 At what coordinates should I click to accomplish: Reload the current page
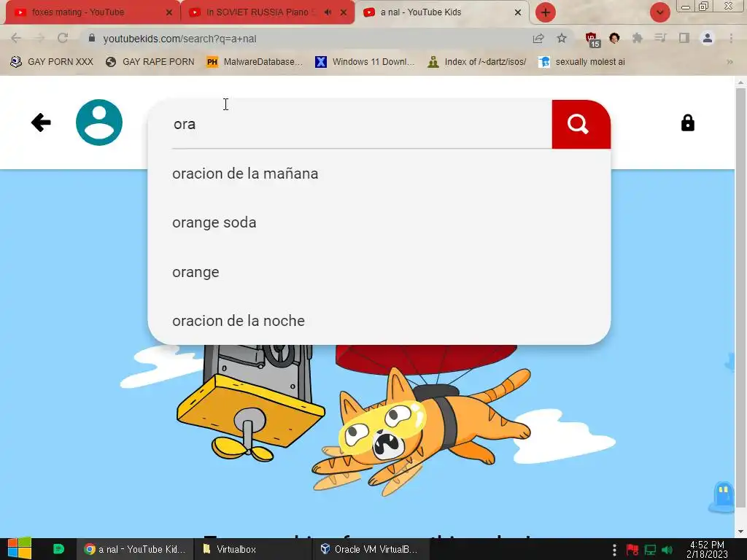click(63, 38)
